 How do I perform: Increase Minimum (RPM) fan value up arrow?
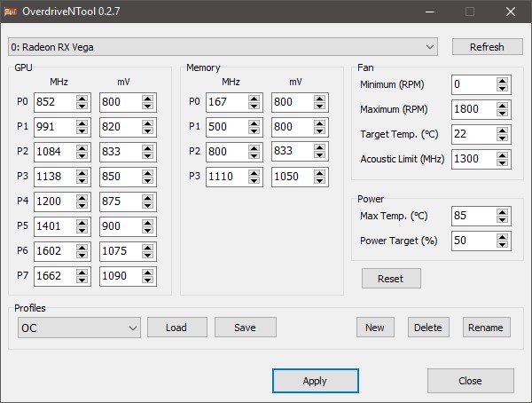click(x=502, y=81)
